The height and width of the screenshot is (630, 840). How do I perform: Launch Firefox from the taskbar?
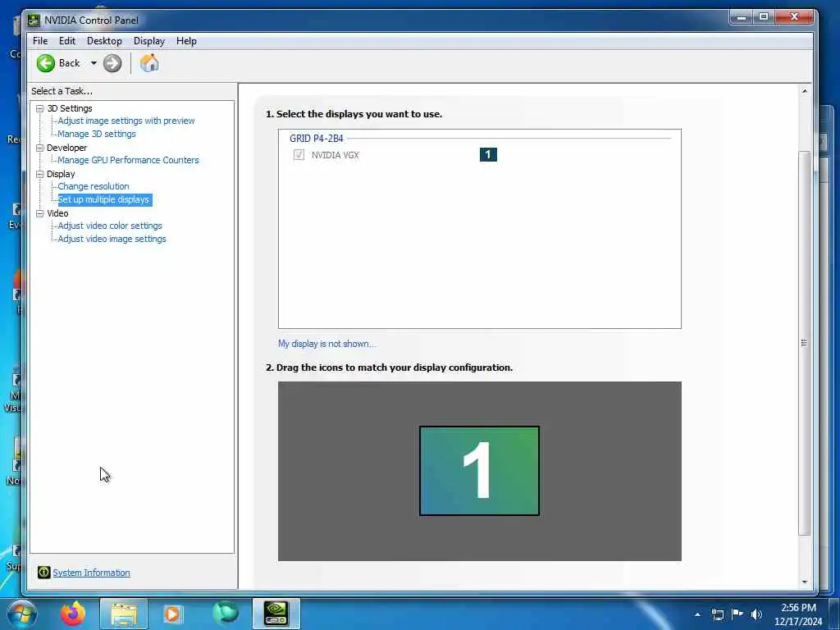coord(73,614)
